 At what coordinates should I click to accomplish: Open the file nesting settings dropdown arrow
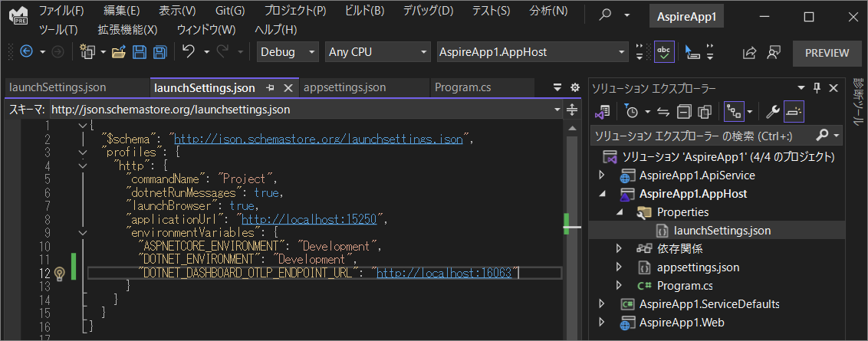750,112
